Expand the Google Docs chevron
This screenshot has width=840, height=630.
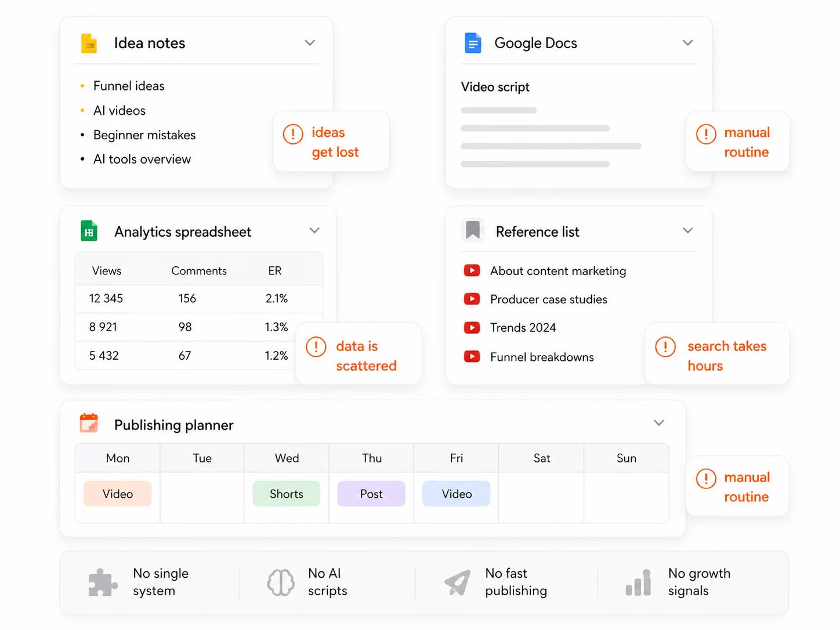(x=687, y=43)
